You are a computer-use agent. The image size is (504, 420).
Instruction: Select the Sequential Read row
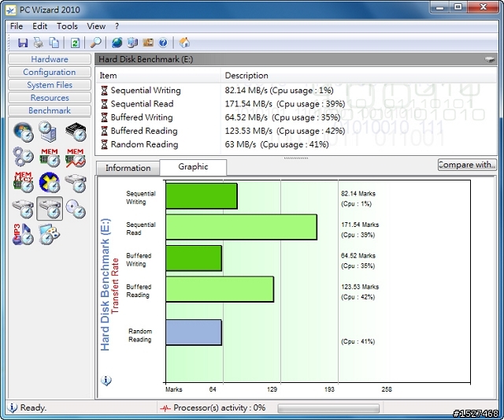(x=296, y=104)
